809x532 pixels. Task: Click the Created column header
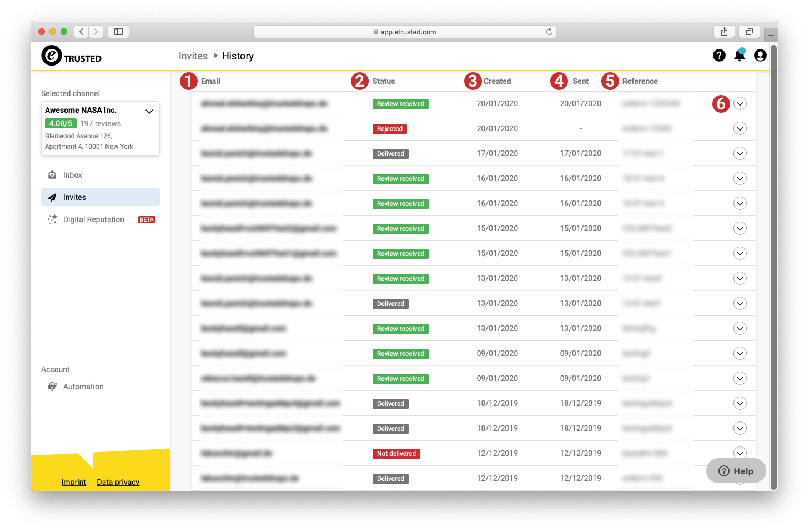[497, 81]
